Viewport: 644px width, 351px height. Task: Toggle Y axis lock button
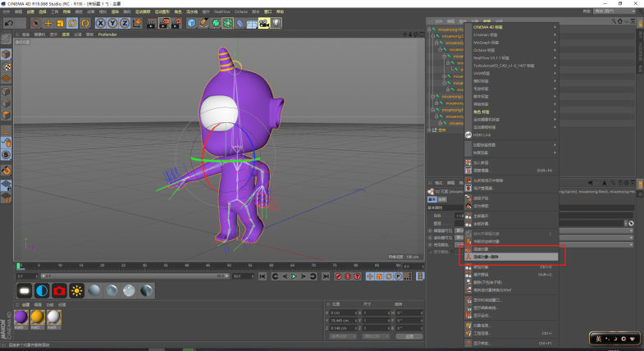pos(112,23)
